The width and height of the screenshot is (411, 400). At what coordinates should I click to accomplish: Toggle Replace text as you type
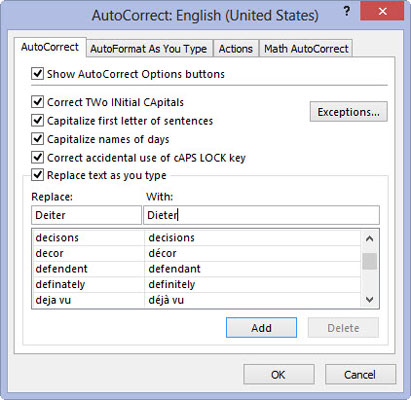[x=37, y=175]
